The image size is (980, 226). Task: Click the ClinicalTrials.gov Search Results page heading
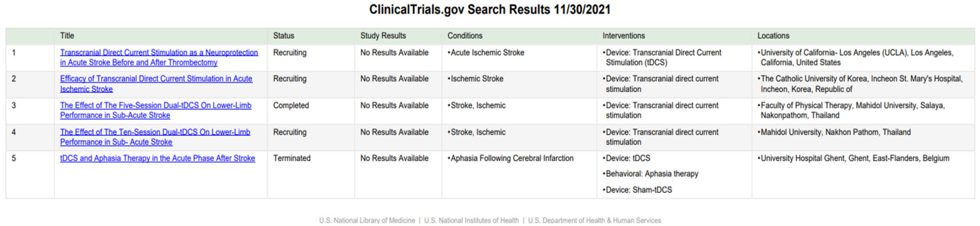(x=490, y=9)
